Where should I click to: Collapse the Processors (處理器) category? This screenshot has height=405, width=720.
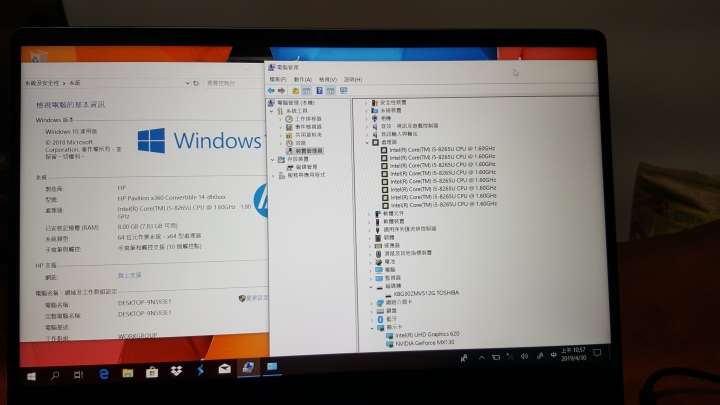pyautogui.click(x=367, y=143)
